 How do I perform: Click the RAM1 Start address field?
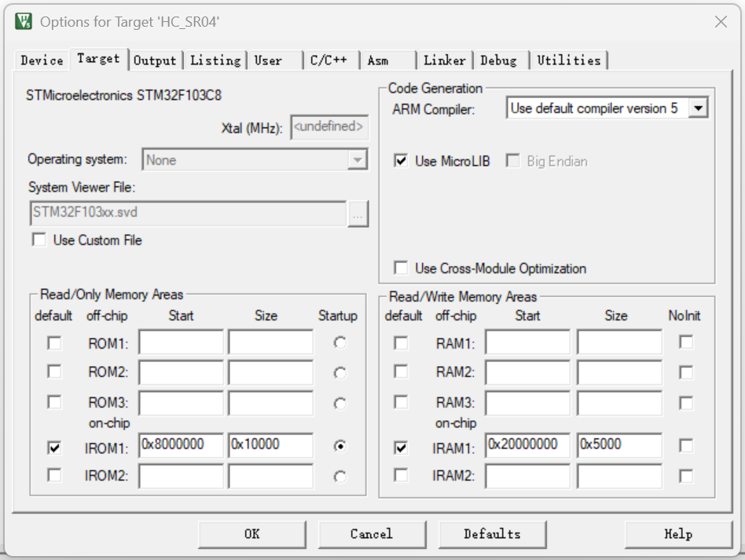click(527, 342)
